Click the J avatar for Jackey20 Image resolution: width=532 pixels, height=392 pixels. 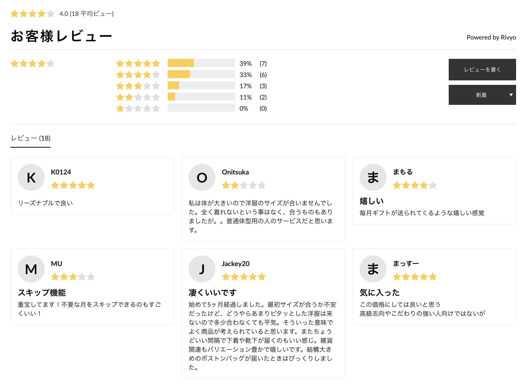(202, 269)
